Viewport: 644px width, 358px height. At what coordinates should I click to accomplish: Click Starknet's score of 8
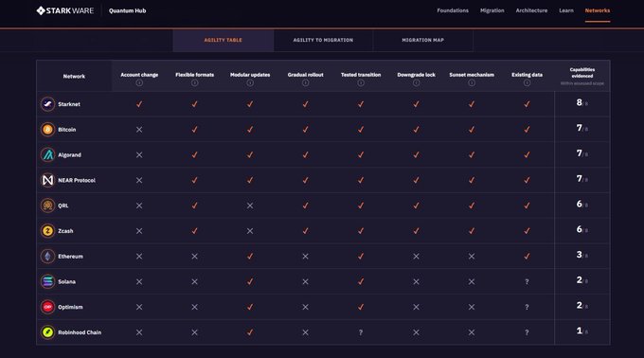579,102
